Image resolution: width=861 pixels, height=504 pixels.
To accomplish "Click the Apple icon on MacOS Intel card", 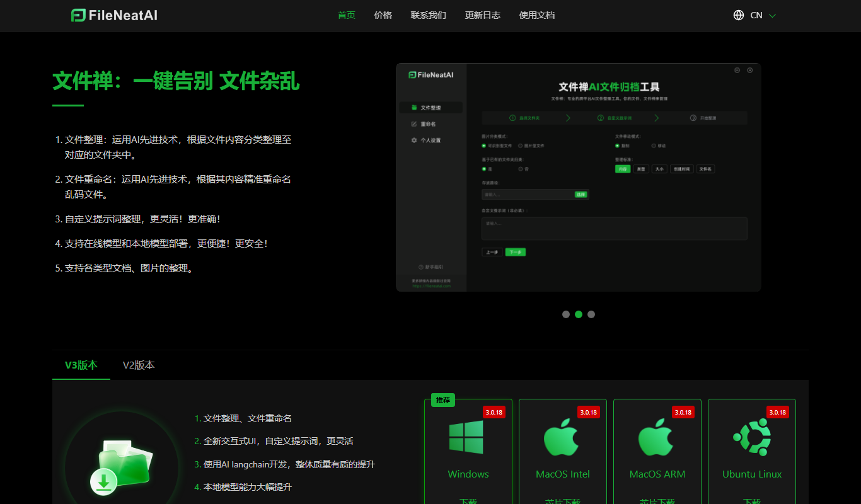I will coord(561,437).
